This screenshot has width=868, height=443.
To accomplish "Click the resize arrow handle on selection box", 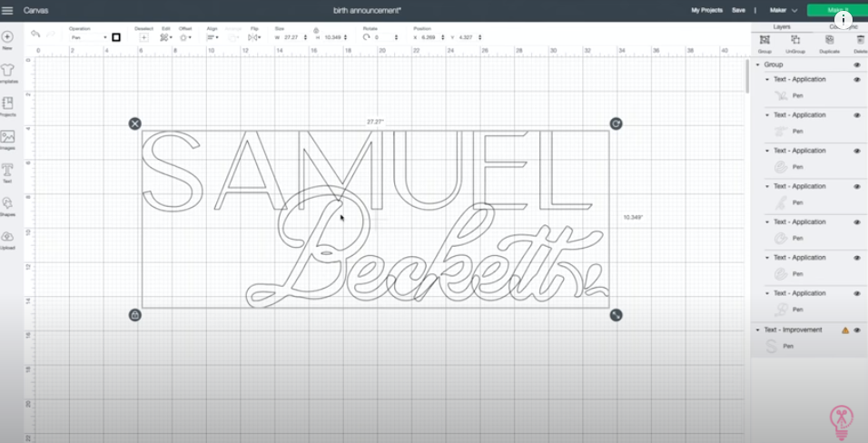I will pyautogui.click(x=616, y=315).
